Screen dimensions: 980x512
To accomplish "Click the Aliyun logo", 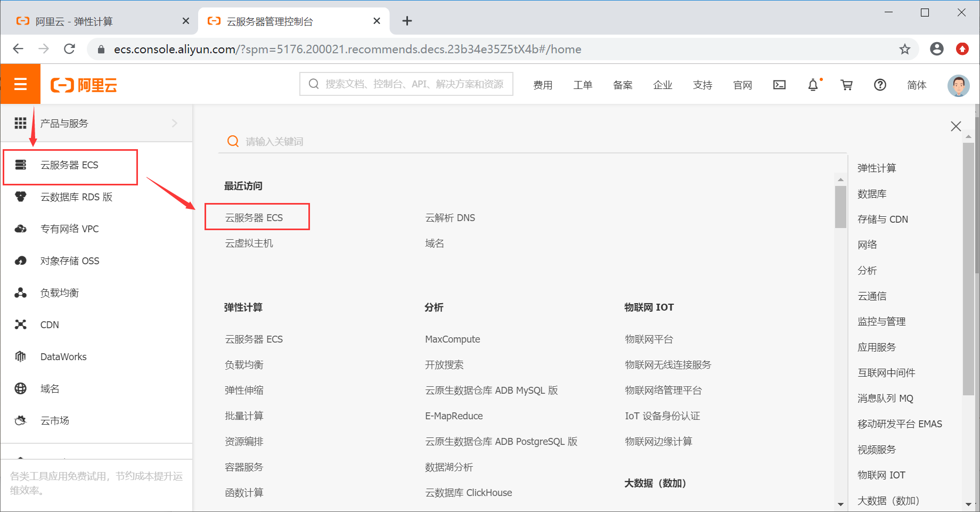I will click(x=84, y=84).
